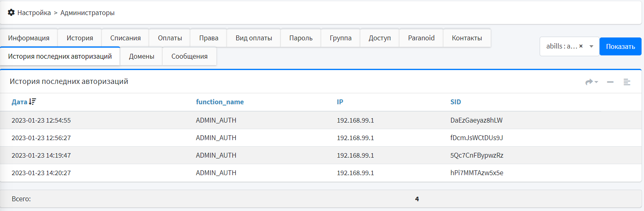Click the SID column header link
This screenshot has width=644, height=211.
tap(455, 102)
